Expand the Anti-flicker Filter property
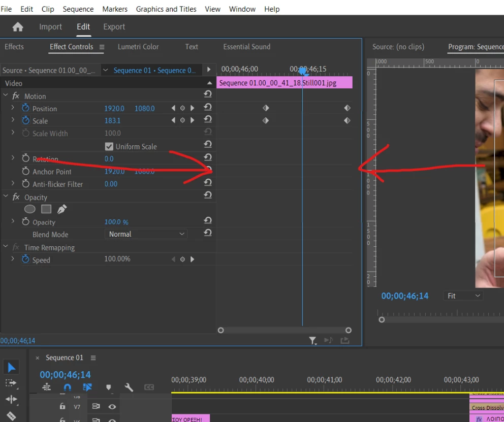Screen dimensions: 504x422 click(x=13, y=183)
